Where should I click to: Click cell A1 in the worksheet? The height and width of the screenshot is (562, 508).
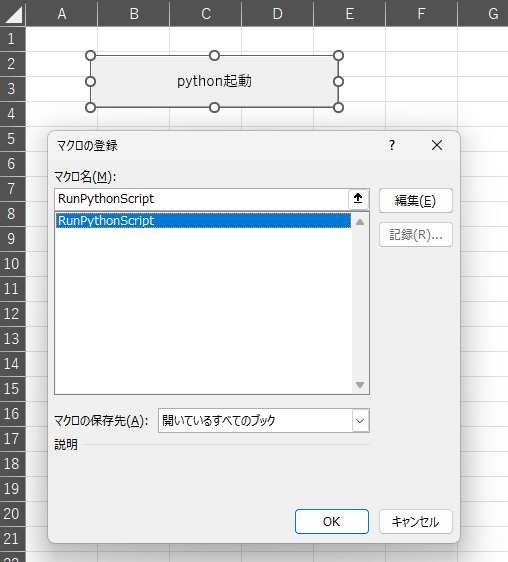[x=62, y=39]
